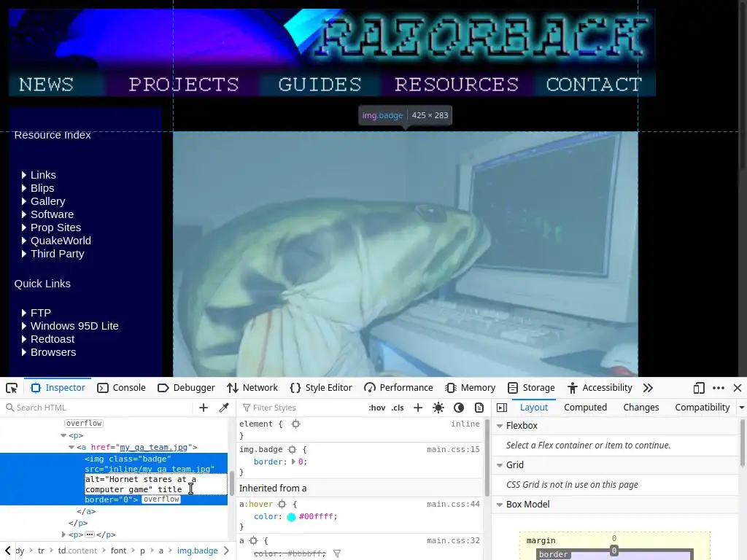Open the PROJECTS navigation item
The height and width of the screenshot is (560, 747).
[x=184, y=85]
